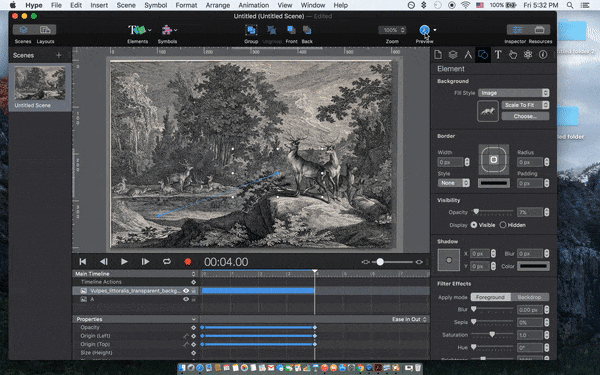Viewport: 600px width, 375px height.
Task: Step back one frame
Action: point(103,262)
